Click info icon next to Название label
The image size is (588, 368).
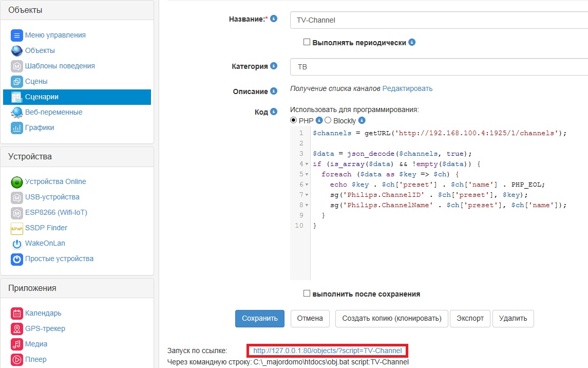click(274, 19)
